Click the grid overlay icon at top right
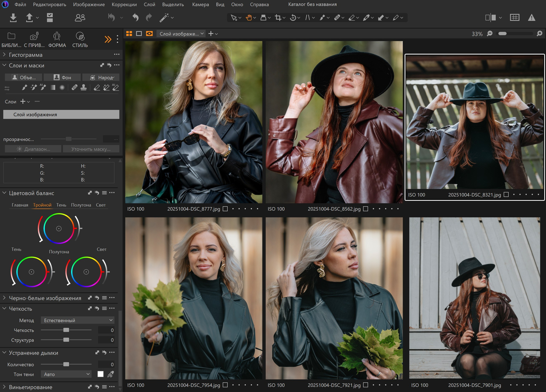546x392 pixels. point(514,18)
